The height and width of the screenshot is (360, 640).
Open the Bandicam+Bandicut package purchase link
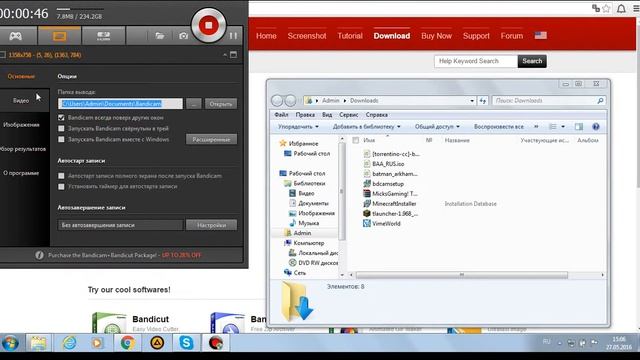(x=124, y=255)
